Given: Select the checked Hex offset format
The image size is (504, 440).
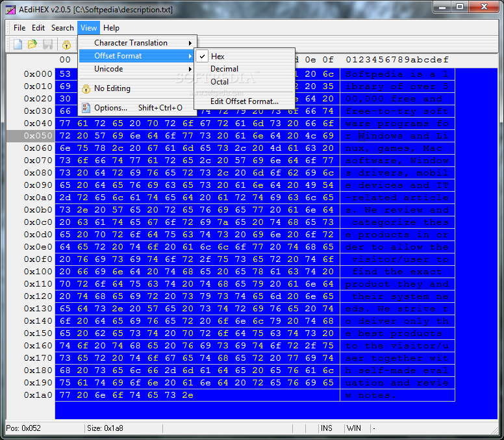Looking at the screenshot, I should point(244,57).
